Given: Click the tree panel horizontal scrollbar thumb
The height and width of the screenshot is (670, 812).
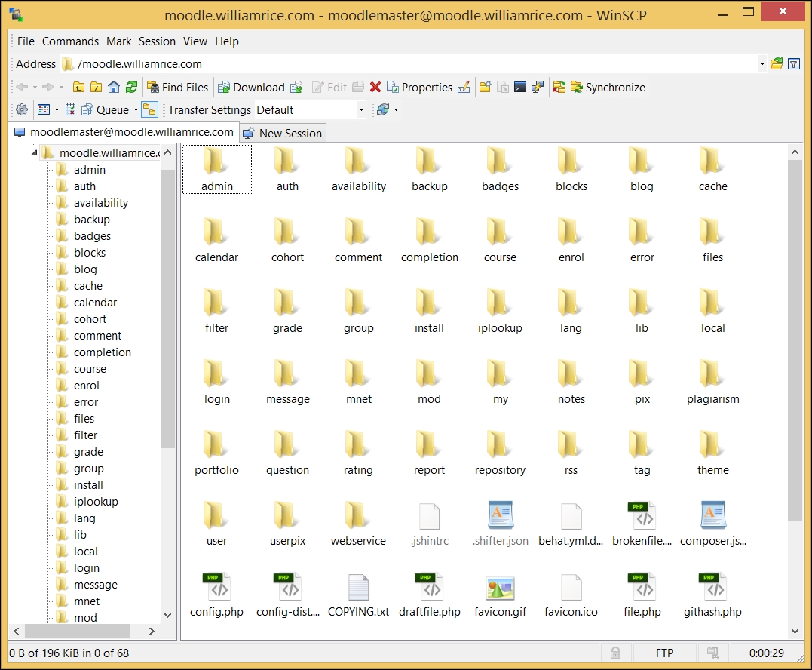Looking at the screenshot, I should [x=77, y=631].
